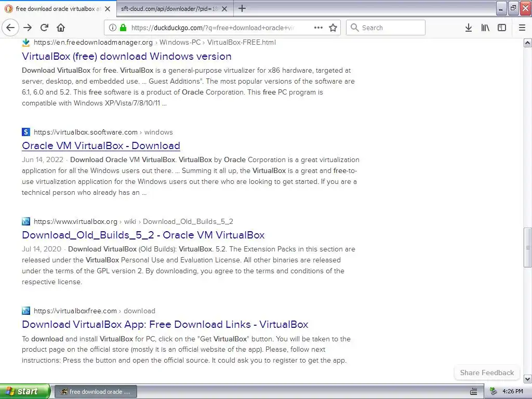Image resolution: width=532 pixels, height=399 pixels.
Task: Open Download VirtualBox App: Free Download Links
Action: (x=165, y=324)
